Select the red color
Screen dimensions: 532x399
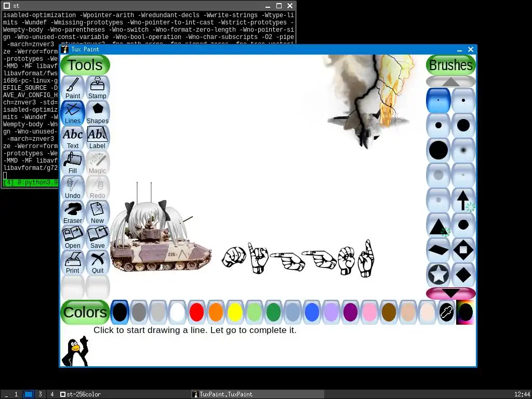pos(196,312)
